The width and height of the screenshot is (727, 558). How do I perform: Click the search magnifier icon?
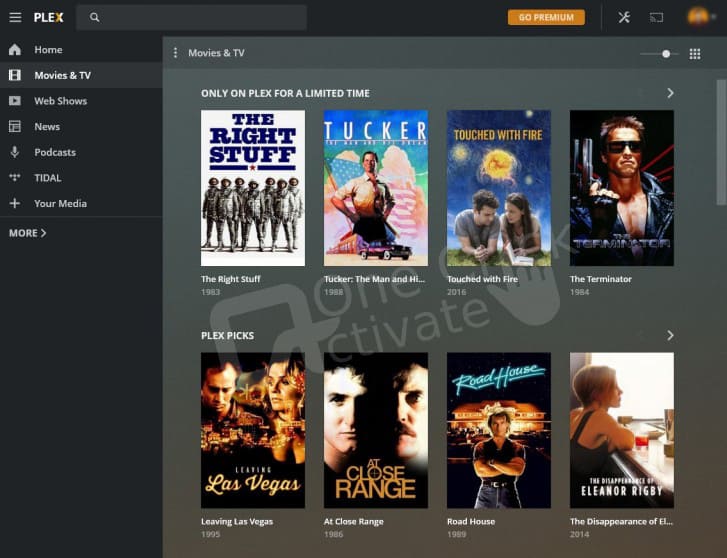pos(95,17)
